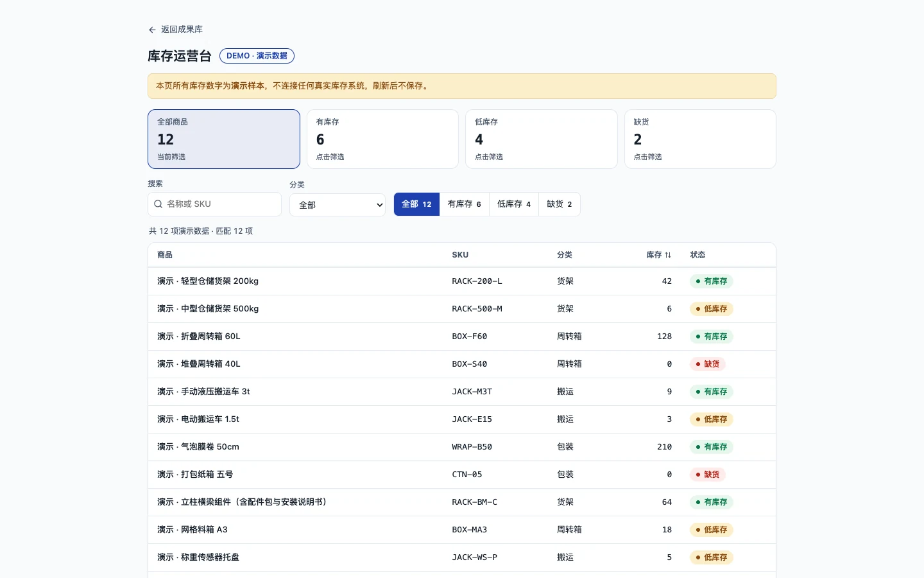Click the 商品 column header
924x578 pixels.
click(165, 255)
